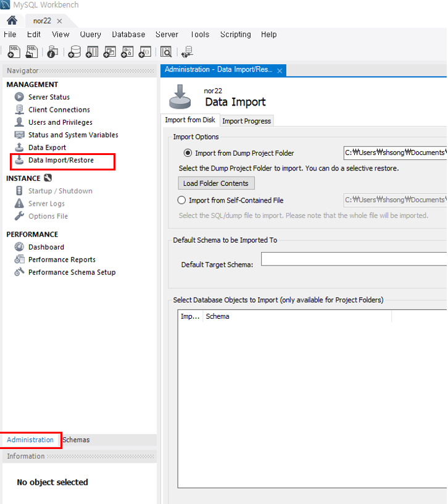The height and width of the screenshot is (504, 448).
Task: Create a new view icon
Action: click(109, 51)
